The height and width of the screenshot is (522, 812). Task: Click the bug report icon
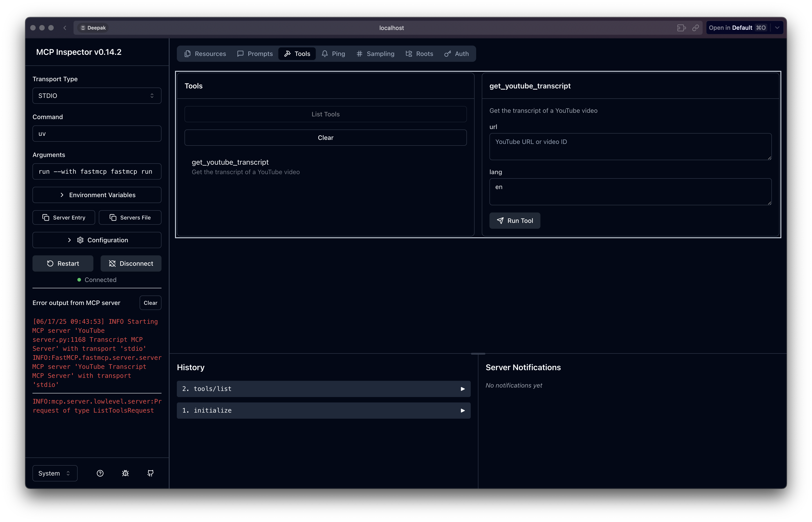(x=125, y=473)
